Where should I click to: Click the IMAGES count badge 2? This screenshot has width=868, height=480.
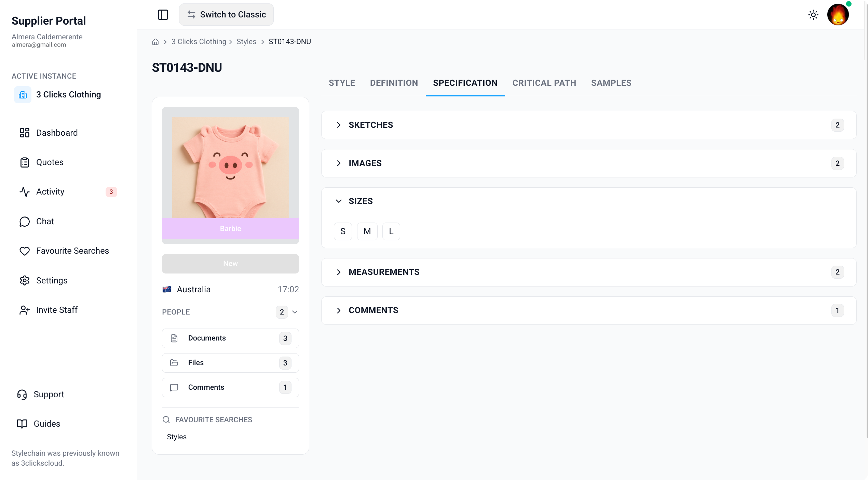[837, 163]
